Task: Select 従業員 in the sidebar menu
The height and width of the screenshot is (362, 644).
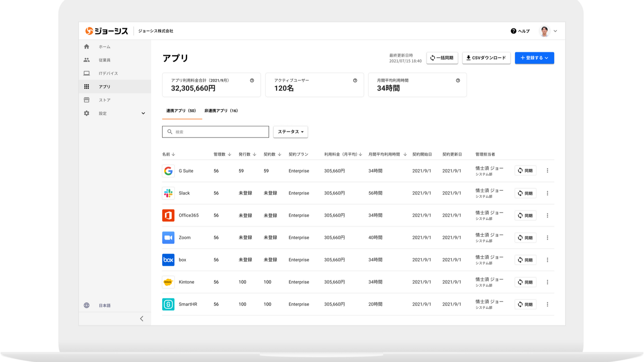Action: [104, 60]
